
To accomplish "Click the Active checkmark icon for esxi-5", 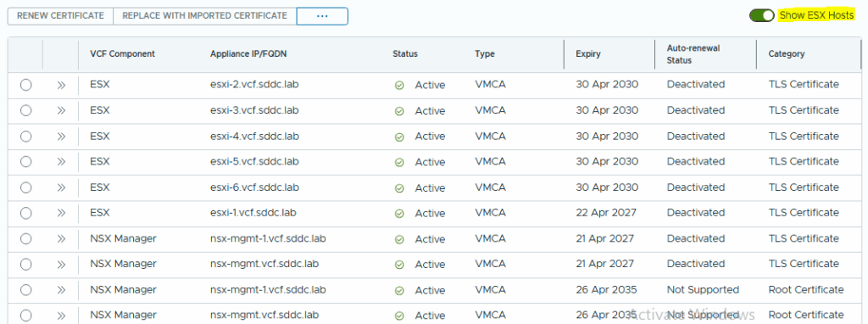I will 399,163.
